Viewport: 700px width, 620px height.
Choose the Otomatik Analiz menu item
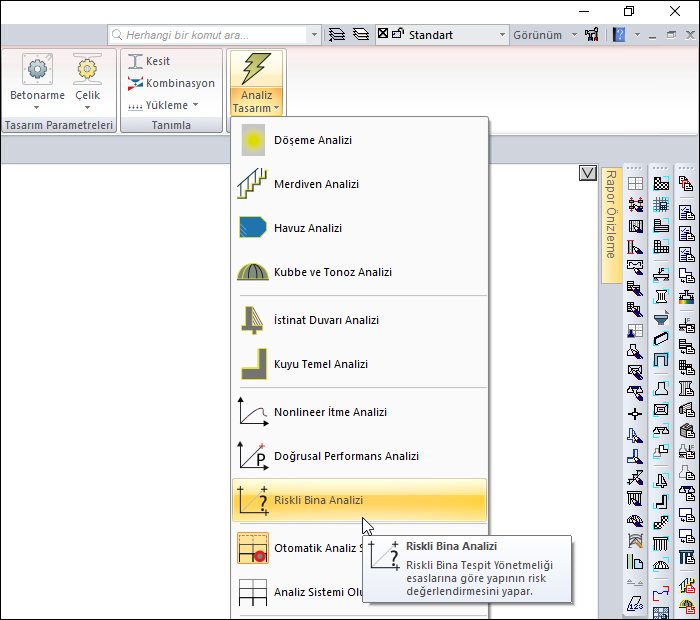(315, 548)
